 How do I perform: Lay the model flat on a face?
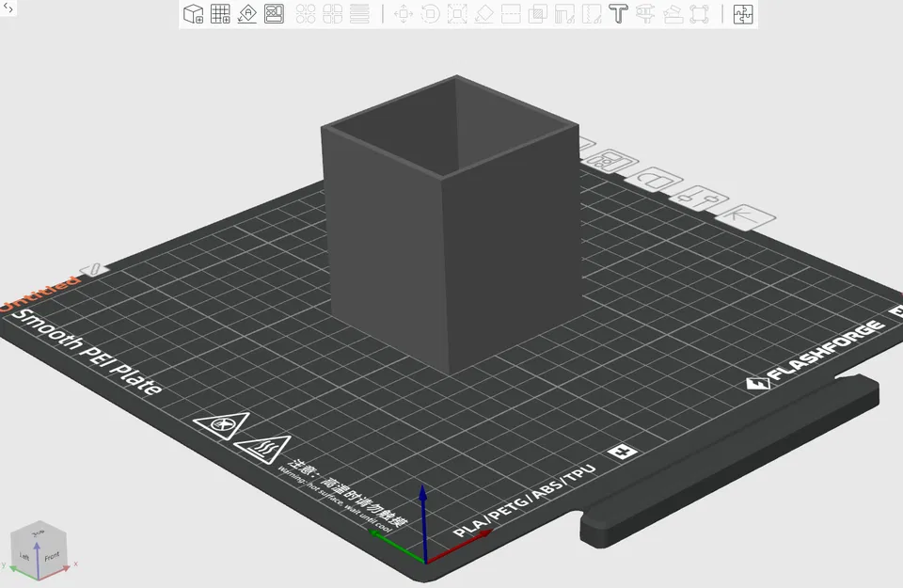[x=483, y=13]
